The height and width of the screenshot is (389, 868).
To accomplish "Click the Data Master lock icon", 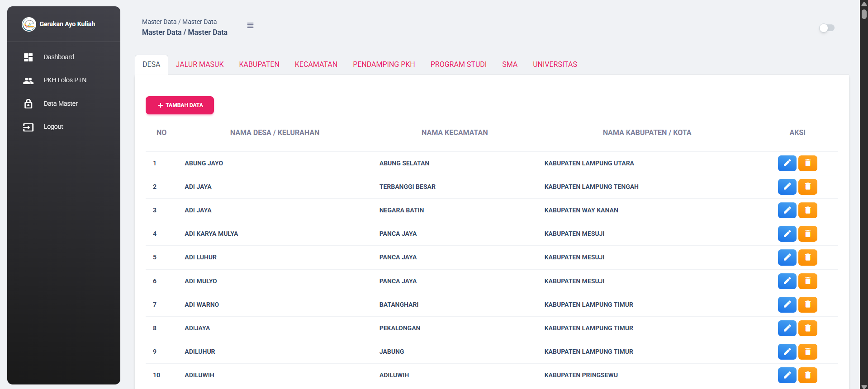I will point(28,103).
